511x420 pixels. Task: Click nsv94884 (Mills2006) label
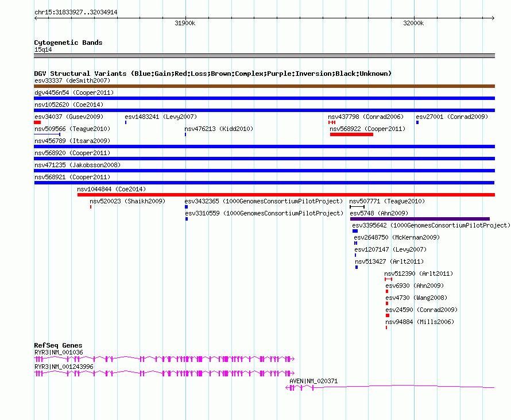pyautogui.click(x=420, y=322)
